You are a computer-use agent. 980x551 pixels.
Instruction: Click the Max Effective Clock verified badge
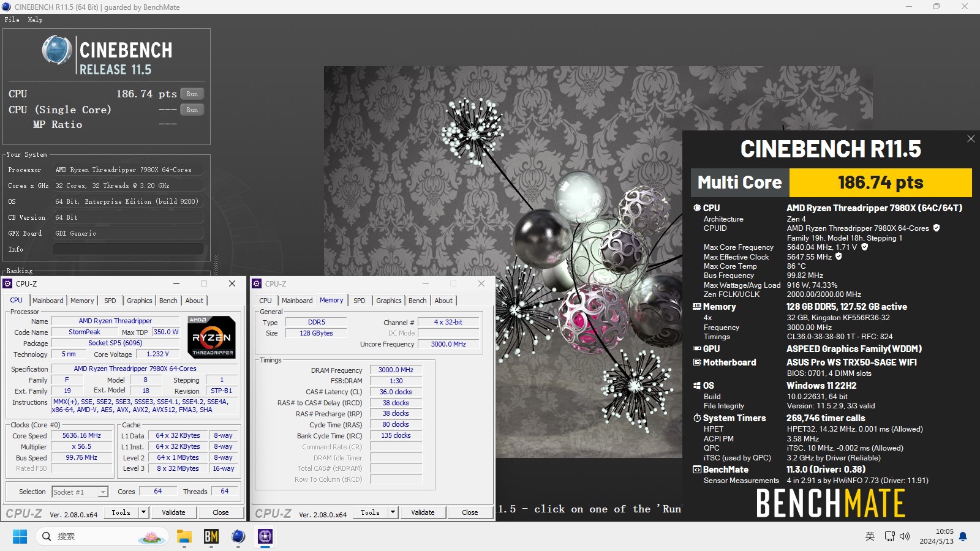839,257
